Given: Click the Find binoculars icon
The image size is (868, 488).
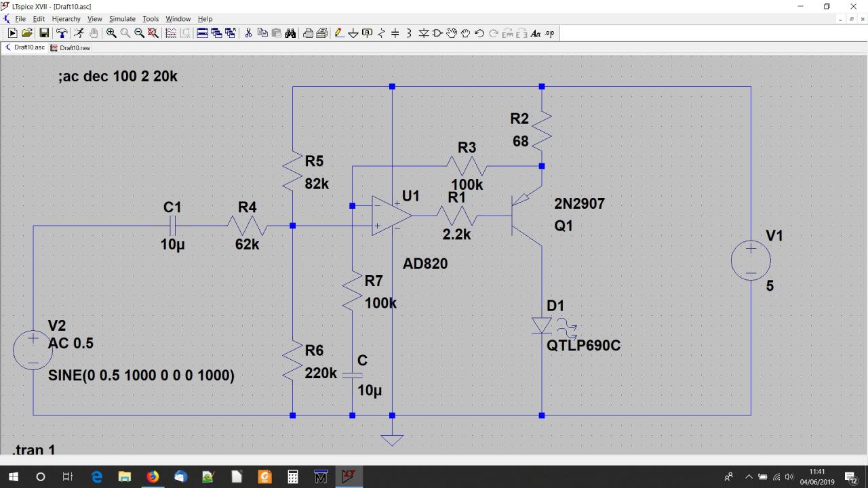Looking at the screenshot, I should click(290, 33).
